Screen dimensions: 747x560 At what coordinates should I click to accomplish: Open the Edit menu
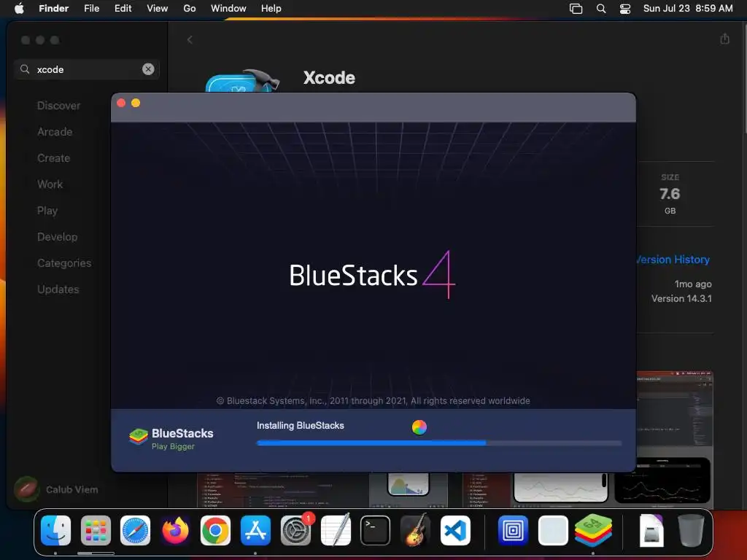pos(123,8)
